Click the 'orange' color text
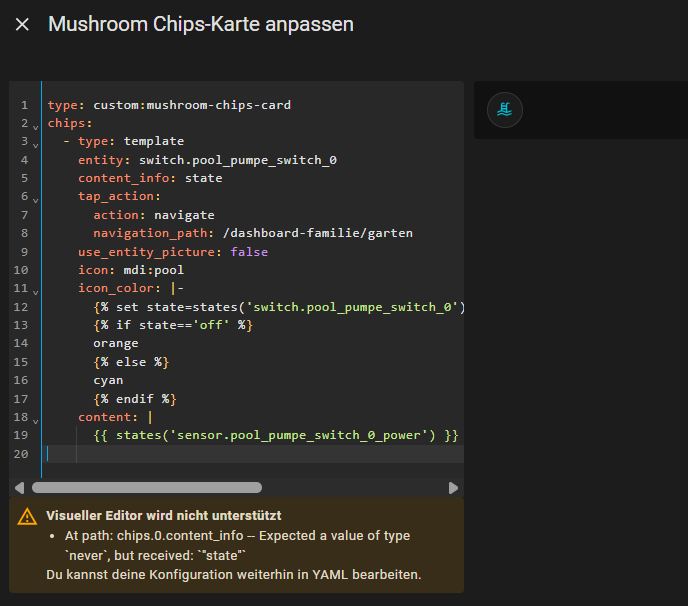Image resolution: width=688 pixels, height=606 pixels. tap(115, 343)
